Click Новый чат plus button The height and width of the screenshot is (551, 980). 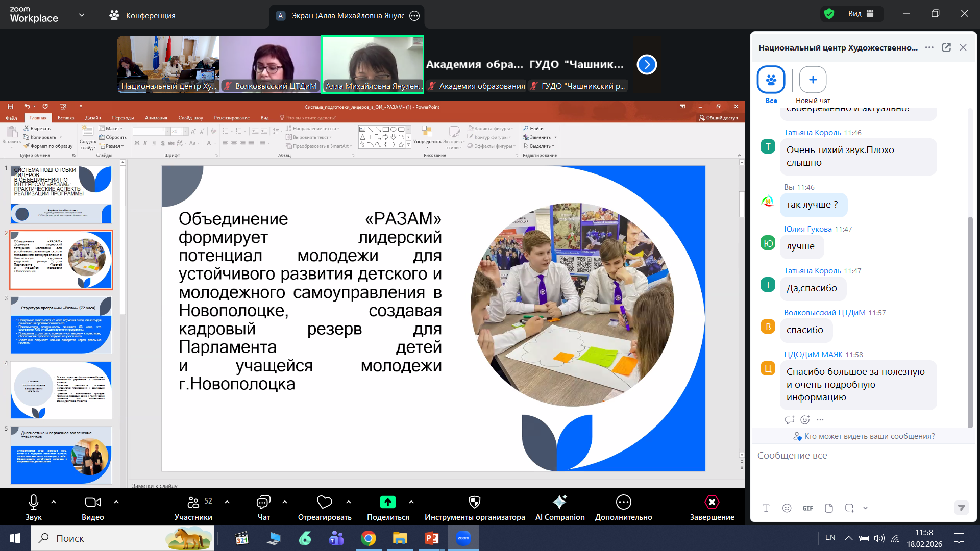[x=813, y=80]
